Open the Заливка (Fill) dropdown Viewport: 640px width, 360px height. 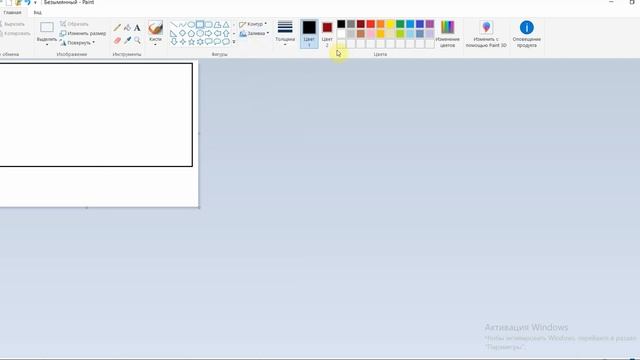coord(254,33)
